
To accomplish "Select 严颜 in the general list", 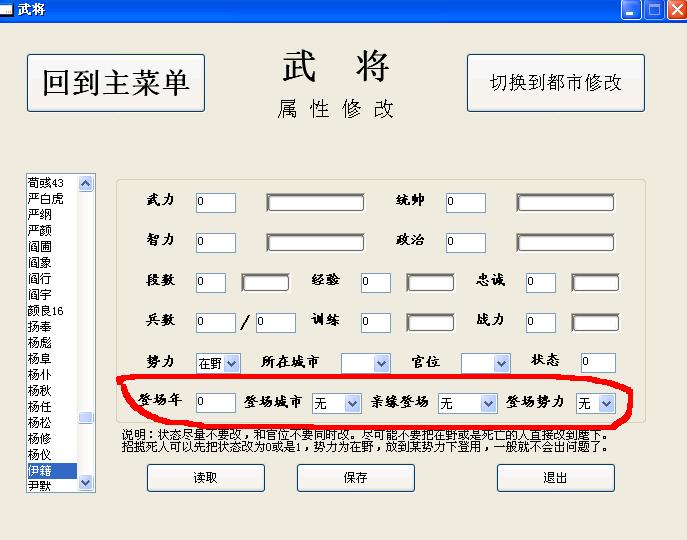I will pyautogui.click(x=52, y=231).
